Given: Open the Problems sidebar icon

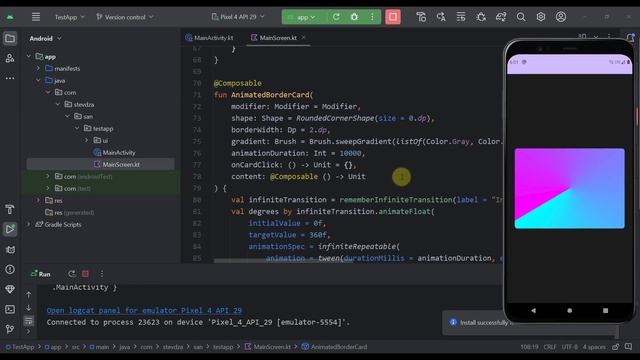Looking at the screenshot, I should (10, 269).
